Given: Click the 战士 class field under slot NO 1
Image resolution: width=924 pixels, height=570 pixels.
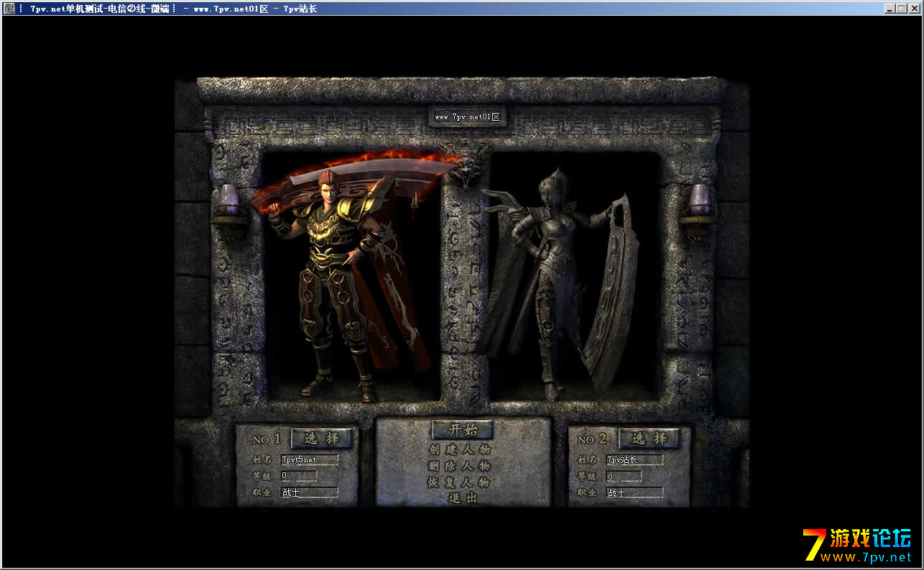Looking at the screenshot, I should click(309, 492).
